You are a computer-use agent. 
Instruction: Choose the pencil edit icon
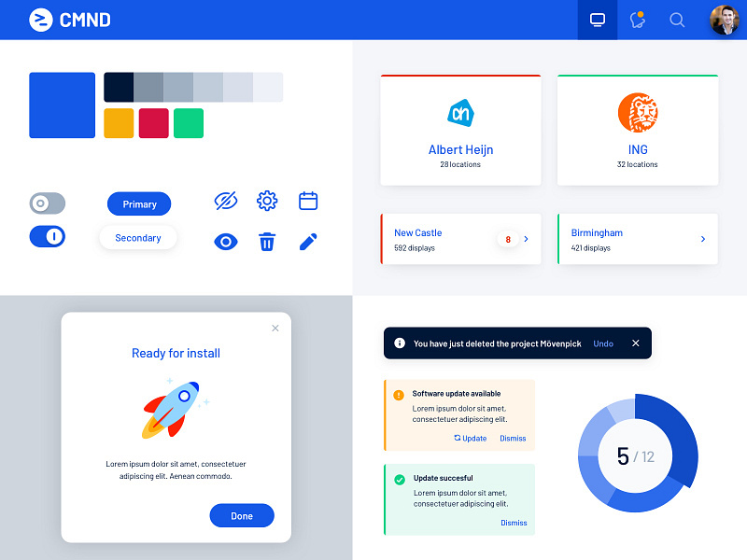coord(308,241)
